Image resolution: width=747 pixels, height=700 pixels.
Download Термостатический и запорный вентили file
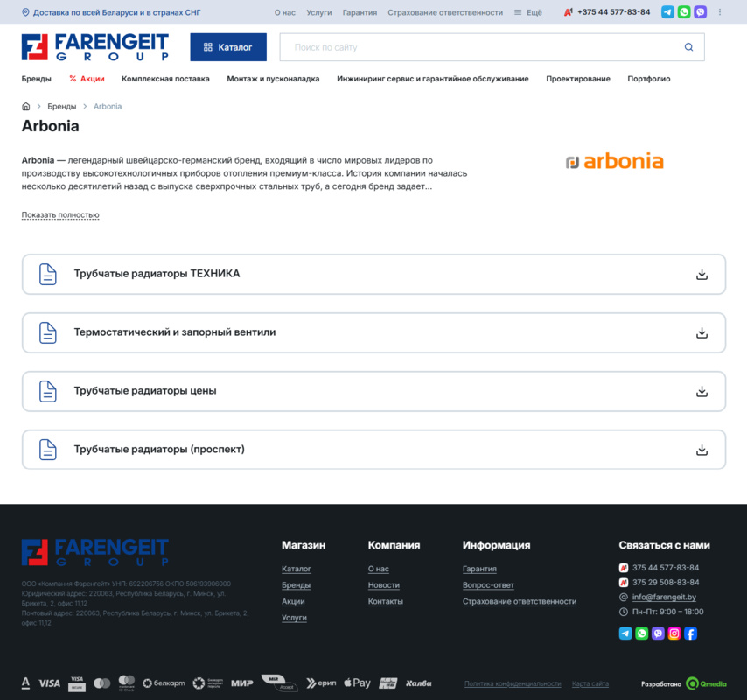[702, 333]
